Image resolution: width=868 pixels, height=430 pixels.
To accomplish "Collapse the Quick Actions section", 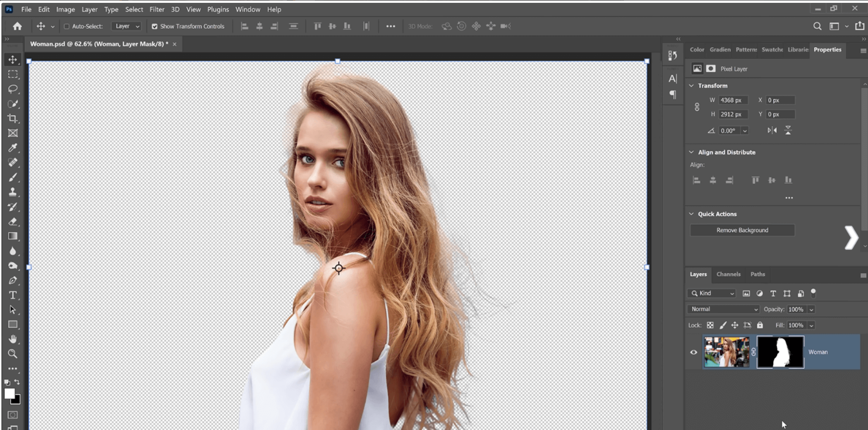I will click(691, 214).
